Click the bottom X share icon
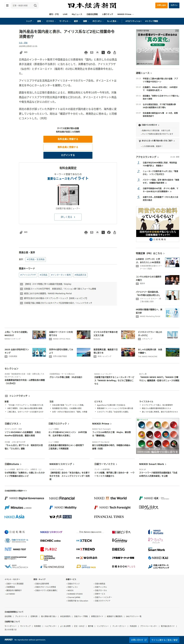Image resolution: width=184 pixels, height=644 pixels. tap(103, 233)
